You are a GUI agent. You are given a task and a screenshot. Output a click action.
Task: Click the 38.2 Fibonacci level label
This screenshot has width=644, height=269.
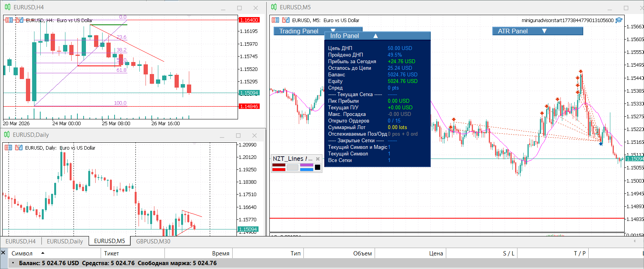point(122,50)
